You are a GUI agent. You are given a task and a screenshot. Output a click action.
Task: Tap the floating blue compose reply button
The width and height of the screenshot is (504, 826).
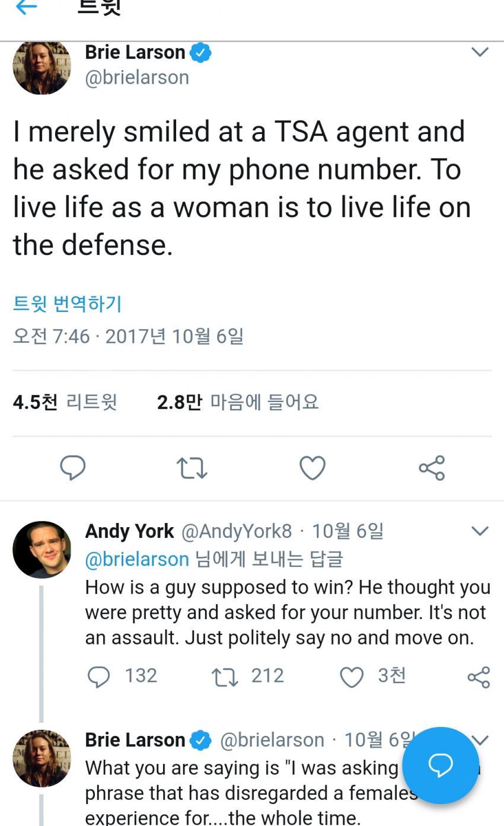[441, 765]
